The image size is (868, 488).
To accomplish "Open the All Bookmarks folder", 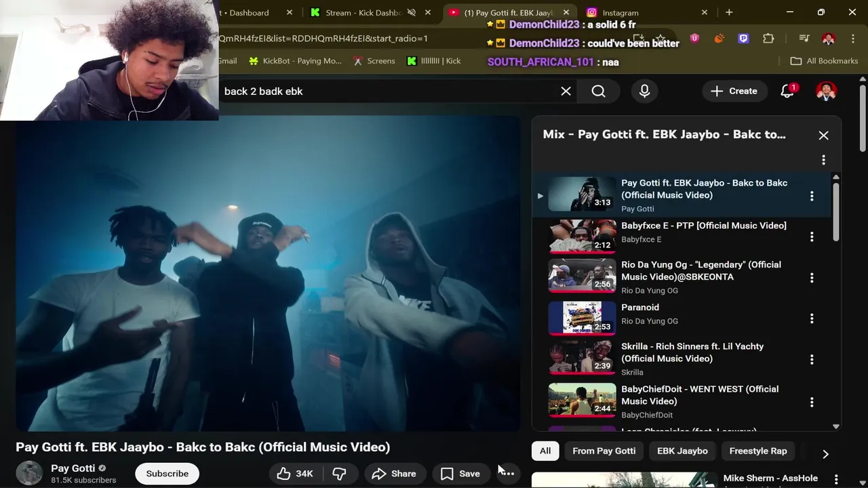I will coord(824,61).
